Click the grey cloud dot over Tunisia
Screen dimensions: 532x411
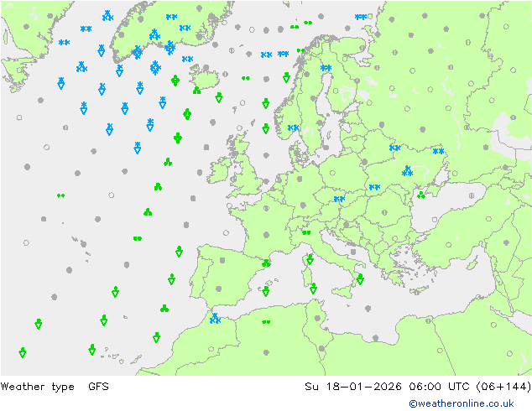(x=317, y=318)
